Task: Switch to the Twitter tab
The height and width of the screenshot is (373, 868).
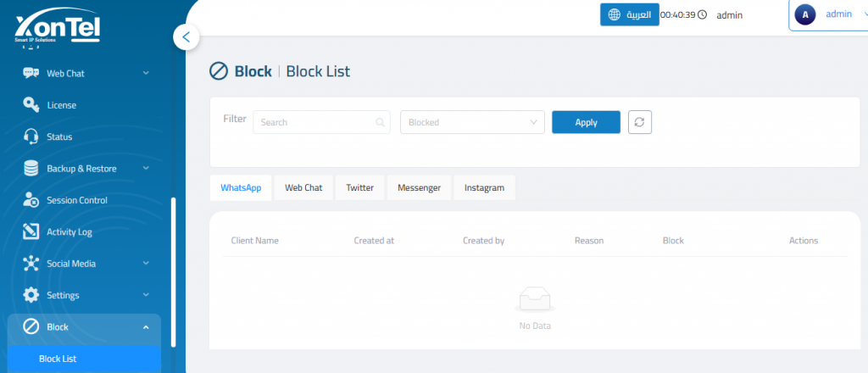Action: [359, 187]
